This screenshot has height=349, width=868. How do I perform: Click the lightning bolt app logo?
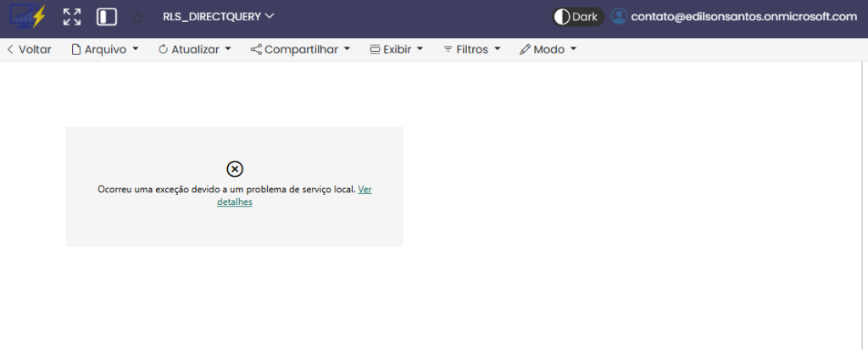pos(27,17)
